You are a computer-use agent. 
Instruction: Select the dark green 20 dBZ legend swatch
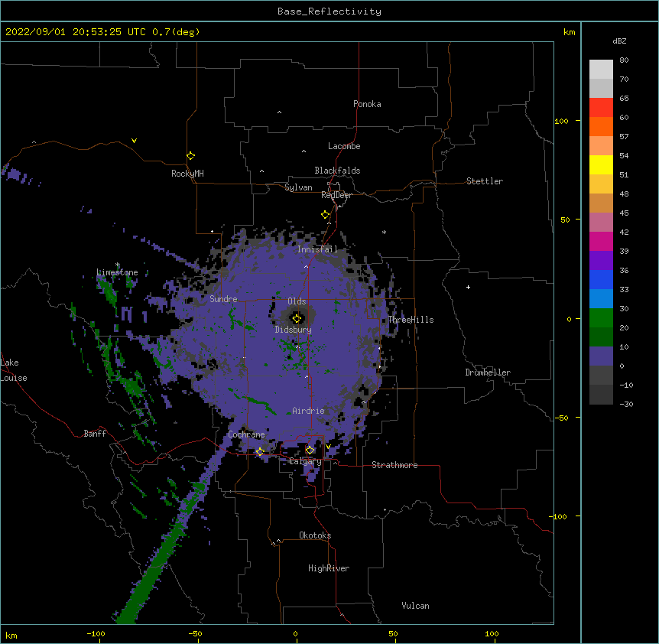coord(601,337)
